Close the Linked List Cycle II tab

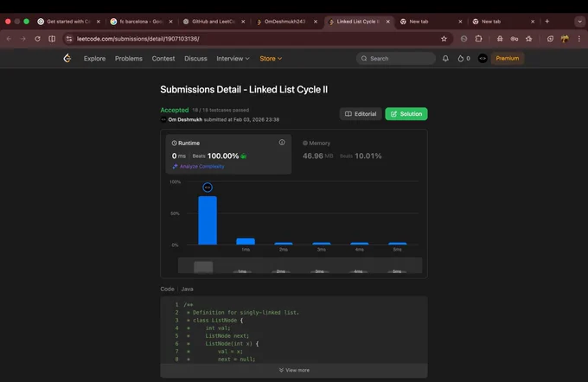coord(388,22)
